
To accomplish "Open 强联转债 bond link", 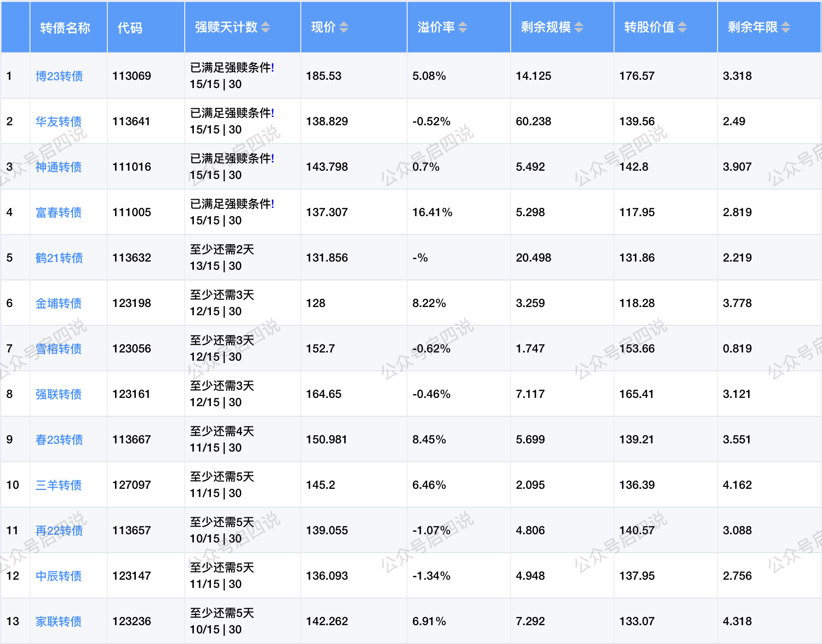I will pyautogui.click(x=59, y=395).
